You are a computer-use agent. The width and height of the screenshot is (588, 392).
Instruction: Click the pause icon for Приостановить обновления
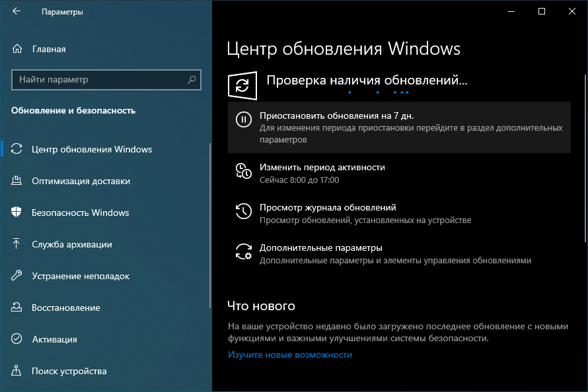243,119
